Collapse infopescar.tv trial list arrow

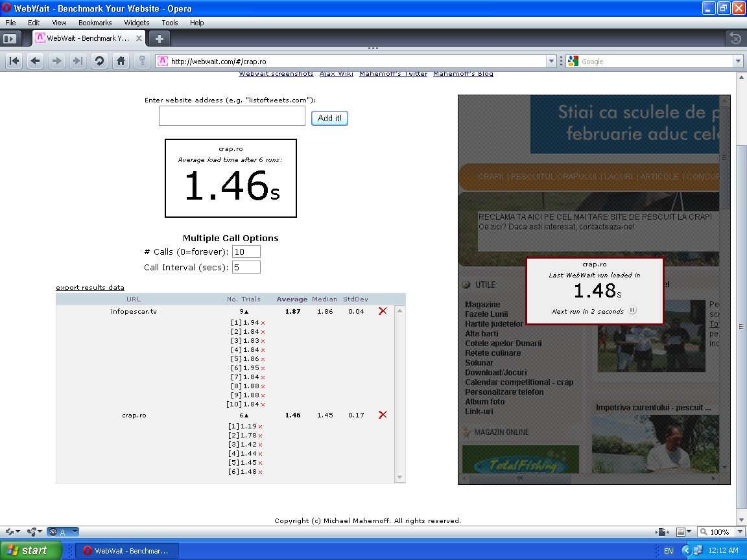(x=246, y=312)
